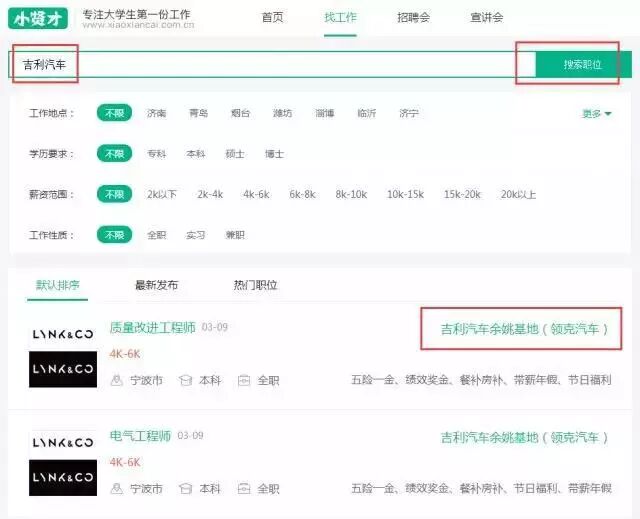The height and width of the screenshot is (519, 640).
Task: Click location icon in 质量改进工程师 row
Action: pyautogui.click(x=117, y=380)
